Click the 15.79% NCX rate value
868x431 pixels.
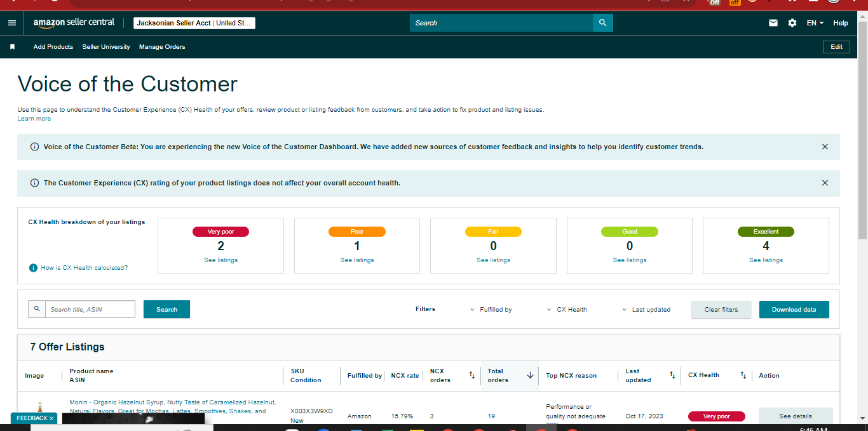pos(402,416)
